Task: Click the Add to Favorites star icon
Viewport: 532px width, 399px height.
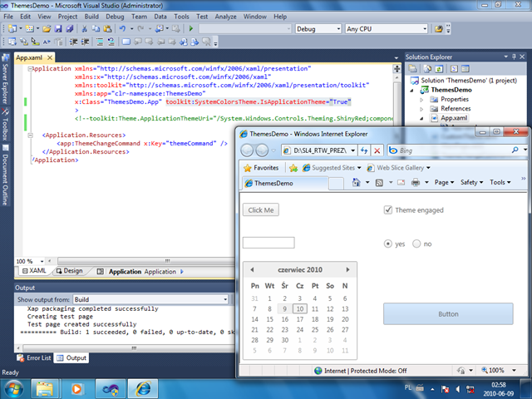Action: coord(293,168)
